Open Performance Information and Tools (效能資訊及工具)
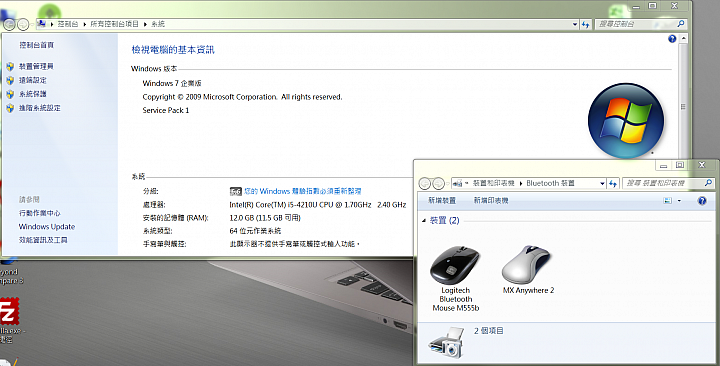 pyautogui.click(x=43, y=240)
